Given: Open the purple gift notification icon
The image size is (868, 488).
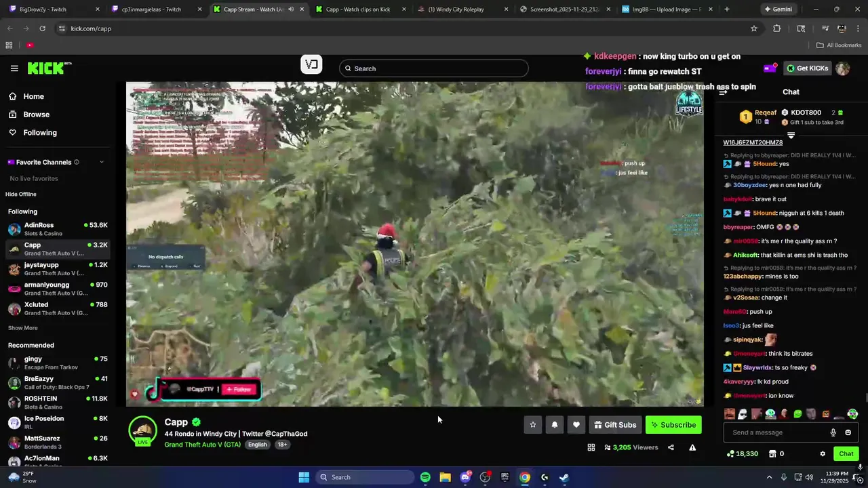Looking at the screenshot, I should [x=770, y=68].
